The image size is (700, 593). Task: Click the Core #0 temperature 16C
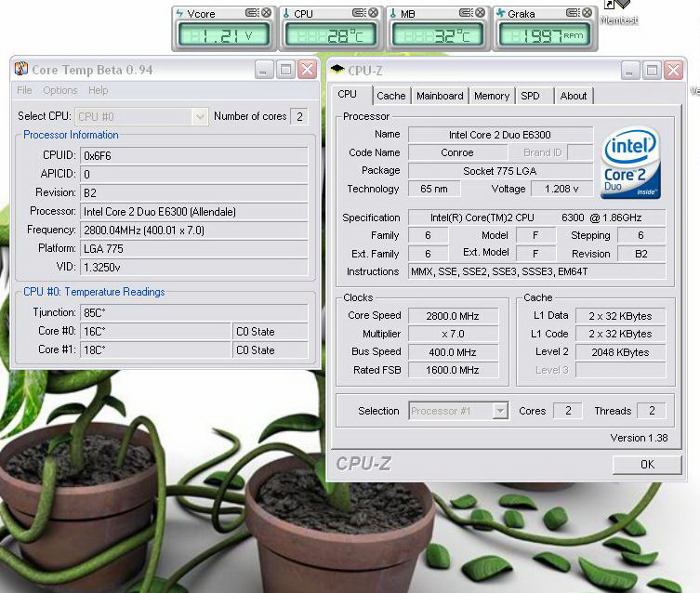click(155, 332)
